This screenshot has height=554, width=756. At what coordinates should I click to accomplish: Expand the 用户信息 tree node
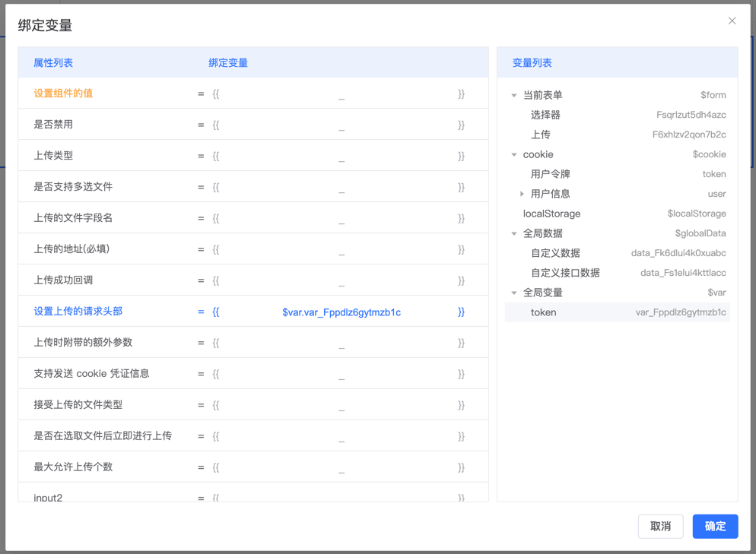pyautogui.click(x=522, y=195)
